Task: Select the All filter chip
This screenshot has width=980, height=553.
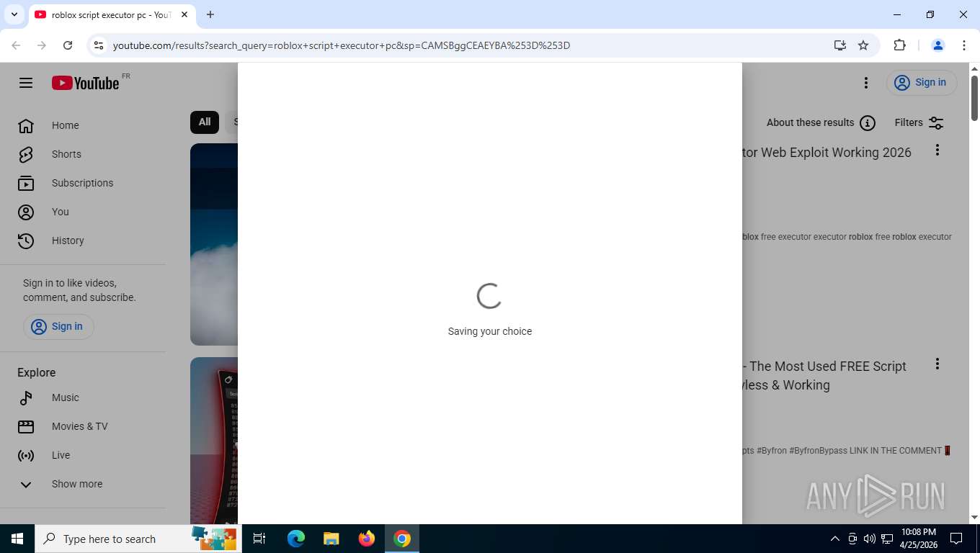Action: coord(205,122)
